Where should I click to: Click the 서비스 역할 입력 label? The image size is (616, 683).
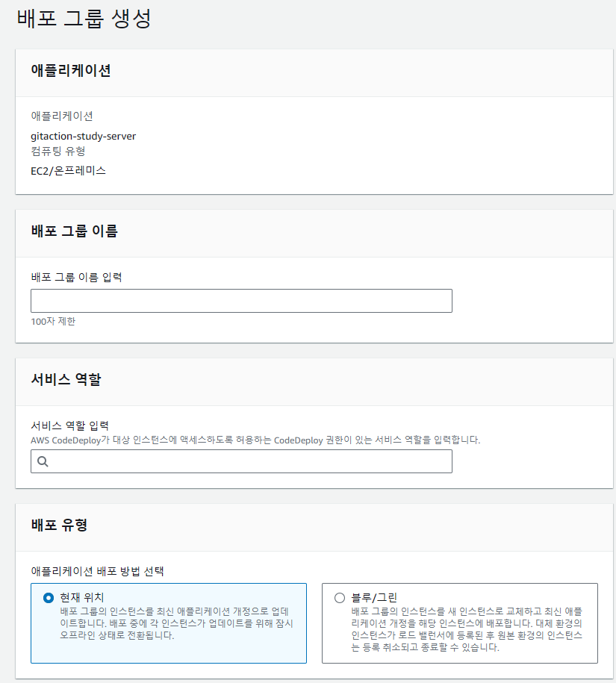tap(69, 425)
